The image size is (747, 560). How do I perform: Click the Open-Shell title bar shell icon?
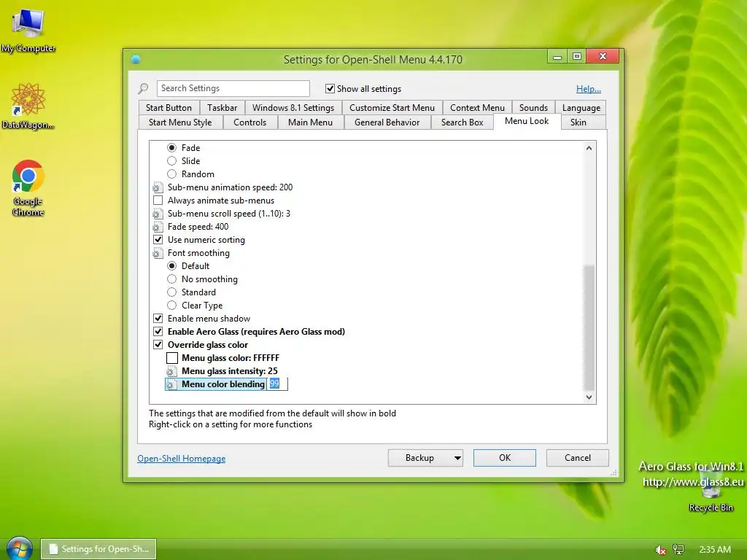coord(136,59)
